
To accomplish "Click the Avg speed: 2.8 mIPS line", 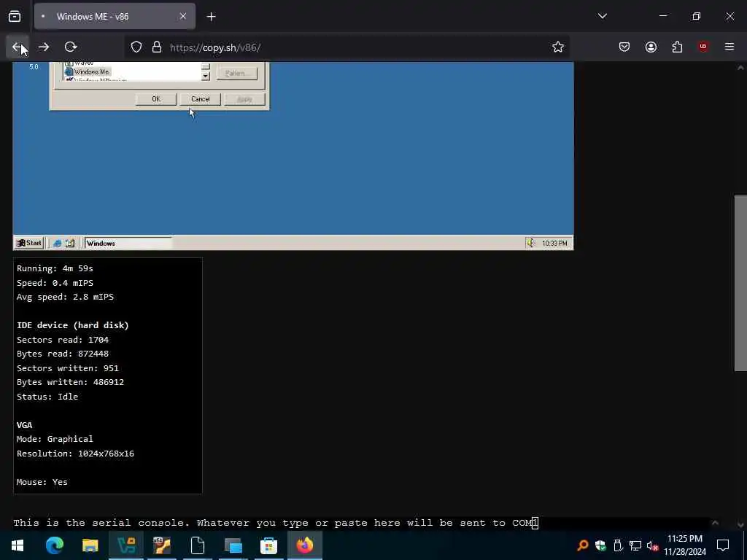I will click(65, 297).
